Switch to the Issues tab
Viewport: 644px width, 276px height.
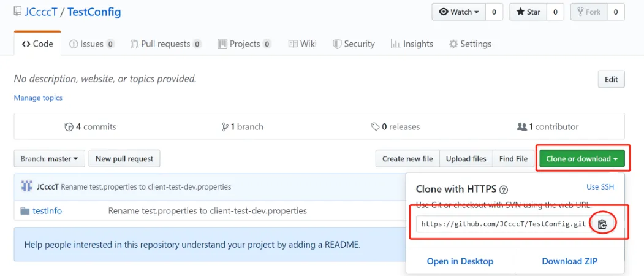click(91, 44)
